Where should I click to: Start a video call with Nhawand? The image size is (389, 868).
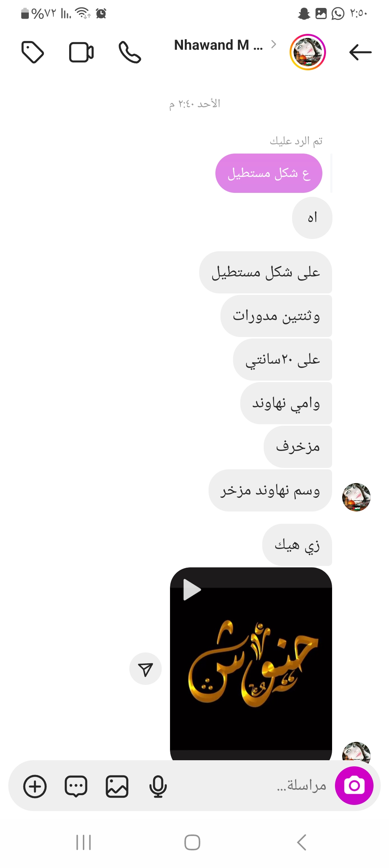click(x=81, y=52)
